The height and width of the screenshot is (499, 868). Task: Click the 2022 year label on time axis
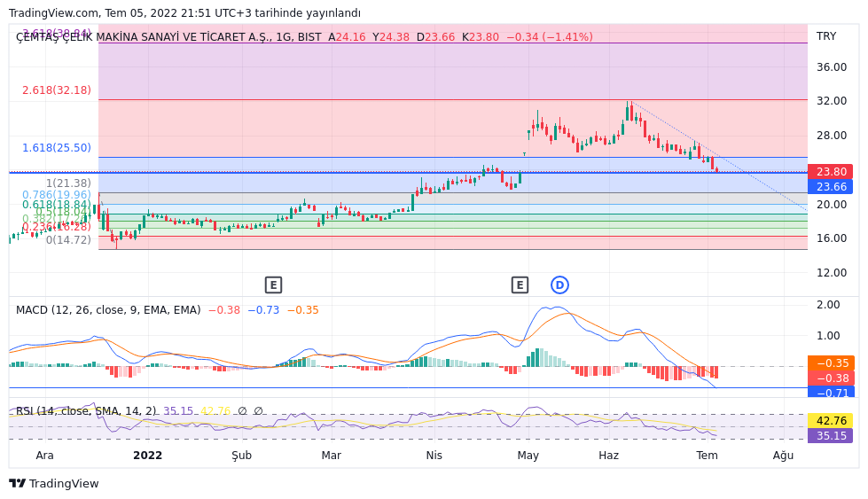point(148,456)
